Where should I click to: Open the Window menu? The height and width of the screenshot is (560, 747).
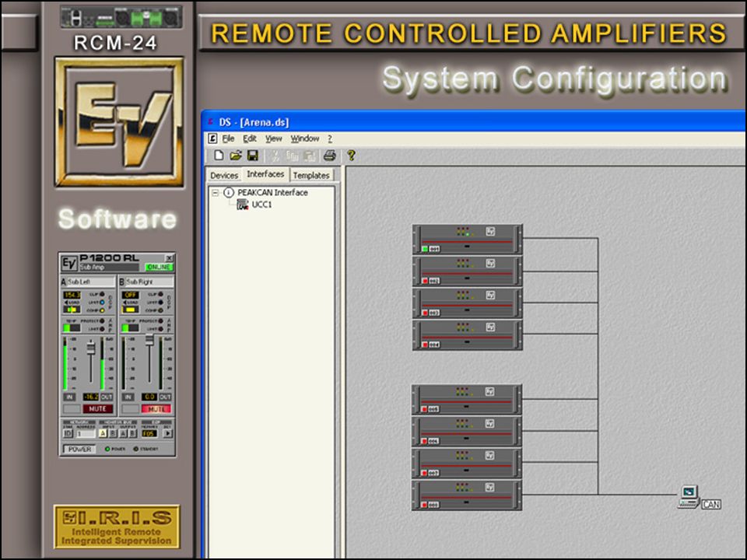[x=305, y=138]
